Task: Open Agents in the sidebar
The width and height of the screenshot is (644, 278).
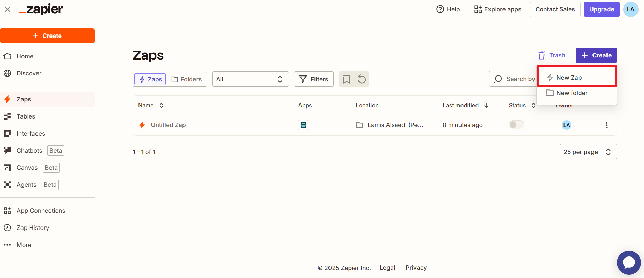Action: tap(48, 185)
